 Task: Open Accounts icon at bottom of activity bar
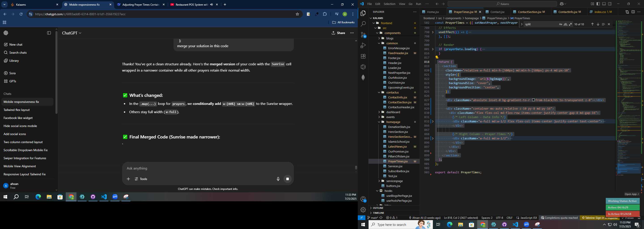pos(363,199)
